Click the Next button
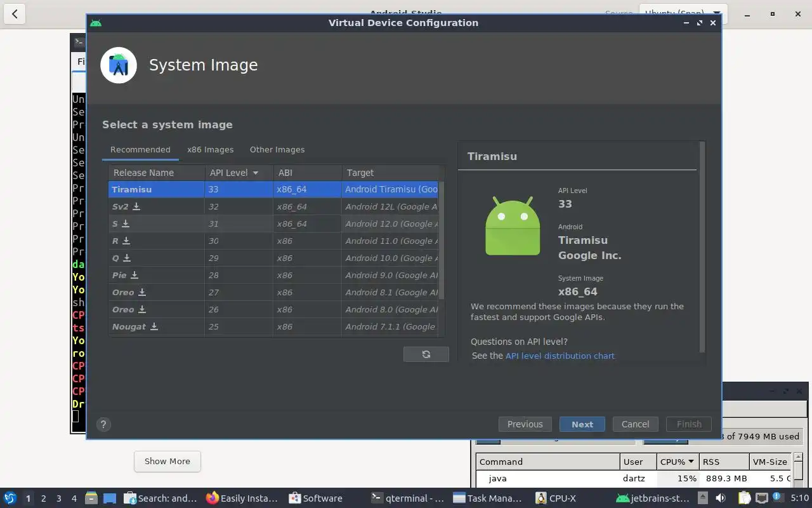812x508 pixels. 582,424
